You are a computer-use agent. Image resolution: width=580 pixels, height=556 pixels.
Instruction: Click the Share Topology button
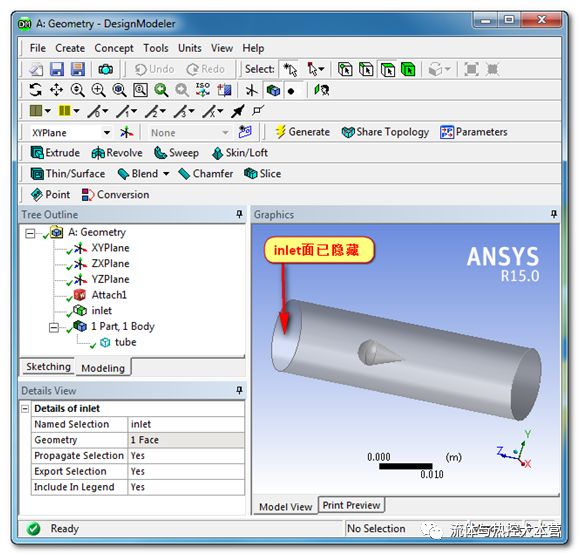tap(385, 132)
